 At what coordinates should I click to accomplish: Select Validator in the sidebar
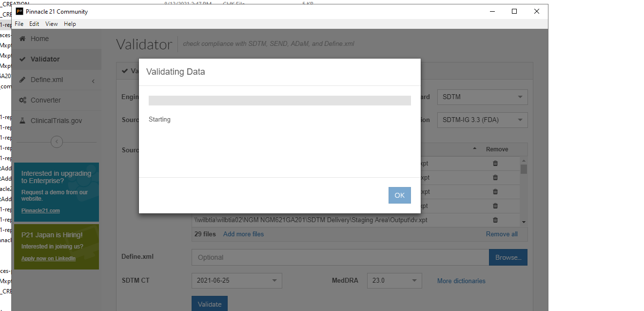(x=57, y=59)
